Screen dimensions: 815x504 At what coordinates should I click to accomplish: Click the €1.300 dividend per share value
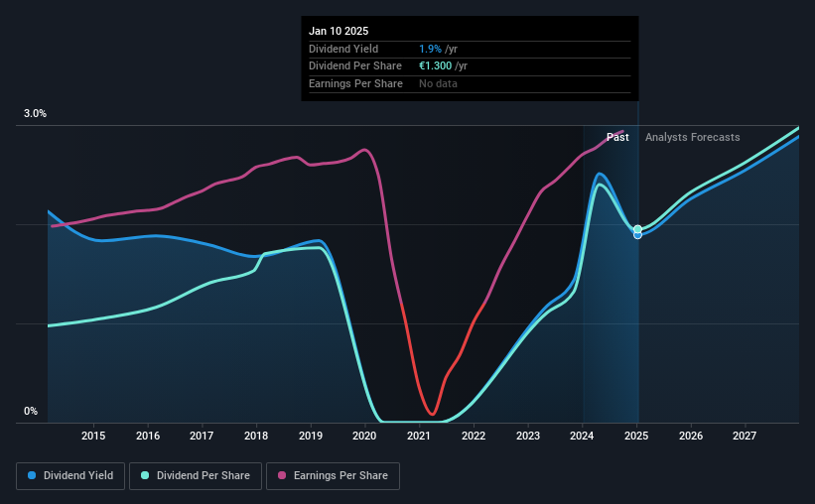435,66
